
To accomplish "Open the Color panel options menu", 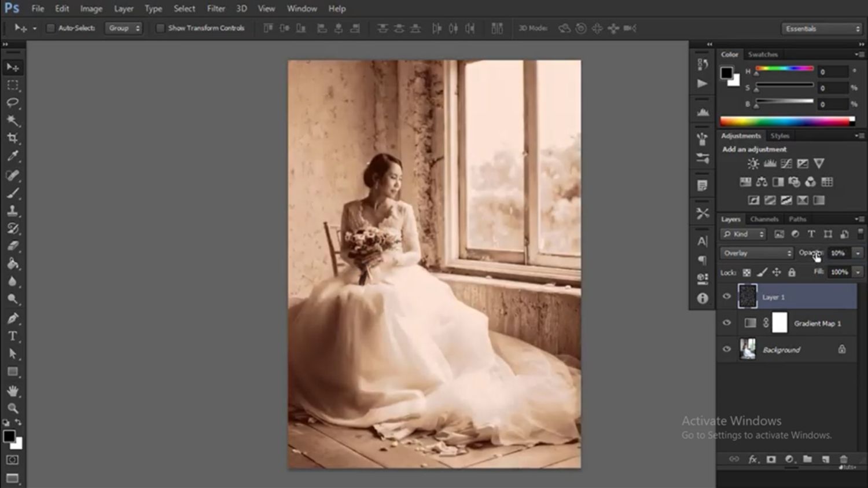I will 859,54.
